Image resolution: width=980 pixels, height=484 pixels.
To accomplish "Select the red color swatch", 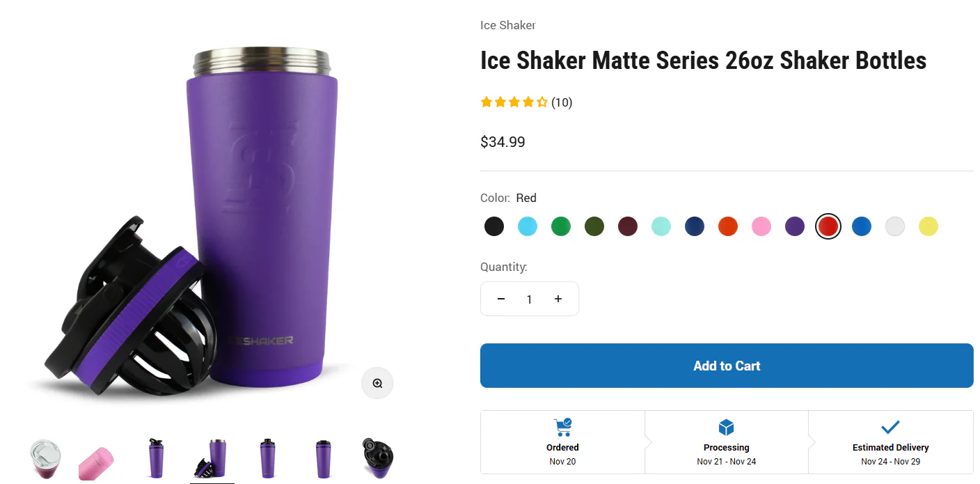I will click(x=828, y=226).
